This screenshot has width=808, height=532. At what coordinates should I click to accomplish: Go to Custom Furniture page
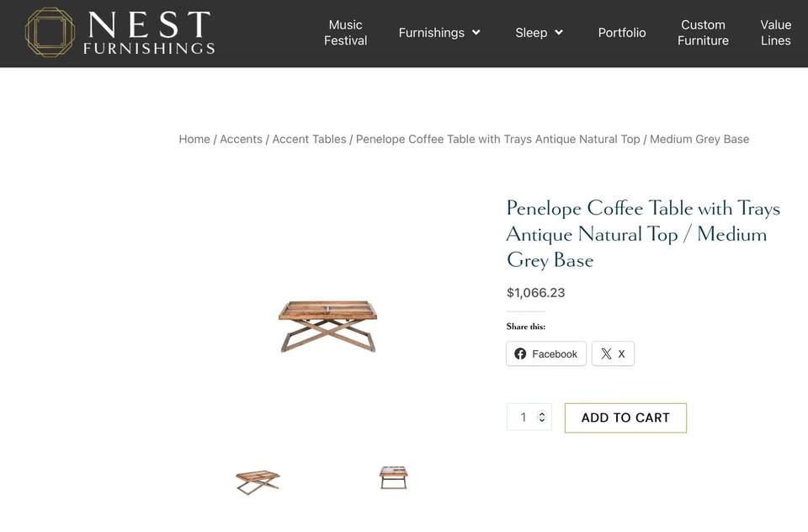[x=703, y=33]
